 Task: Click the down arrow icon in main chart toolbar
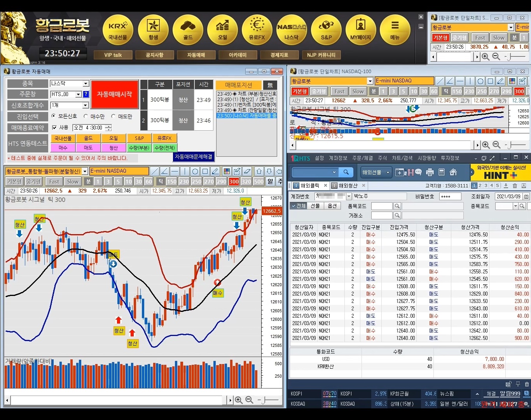click(x=269, y=171)
